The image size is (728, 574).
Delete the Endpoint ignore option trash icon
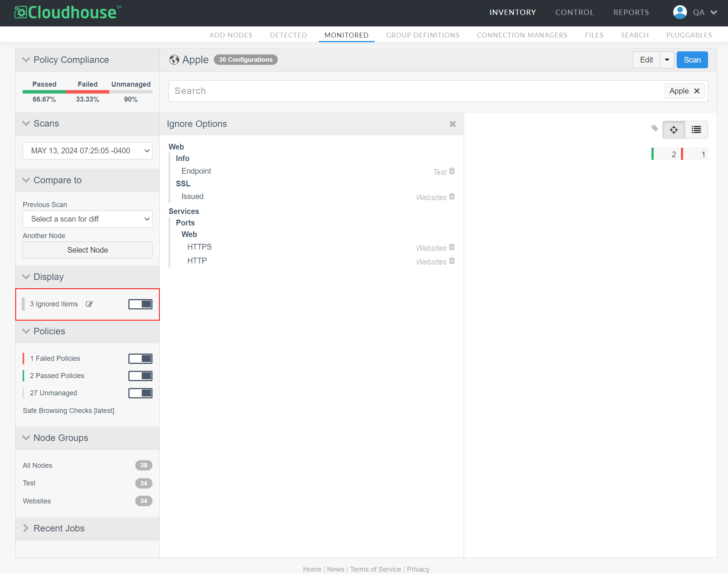point(452,171)
